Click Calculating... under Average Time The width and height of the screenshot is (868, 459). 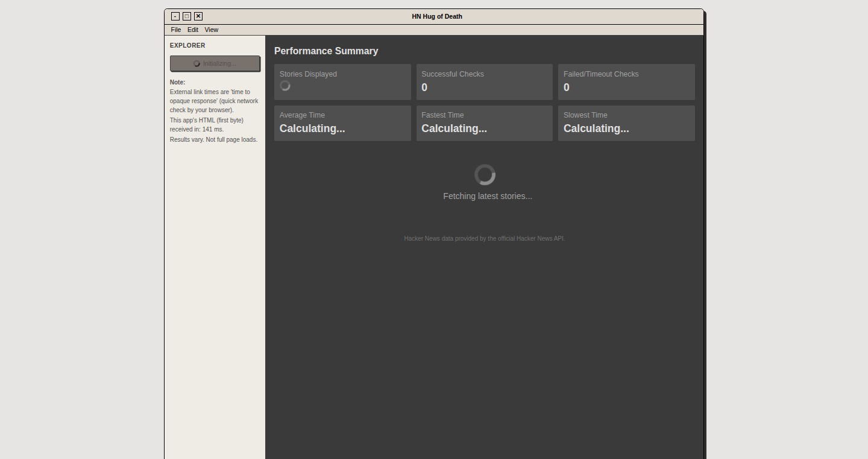coord(312,128)
